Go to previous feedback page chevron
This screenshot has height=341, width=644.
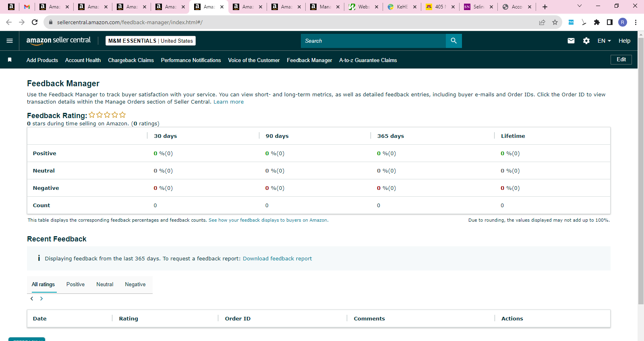(x=32, y=299)
